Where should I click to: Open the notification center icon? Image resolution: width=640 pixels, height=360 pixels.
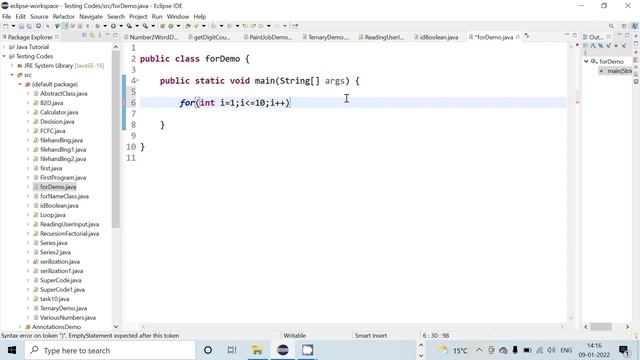tap(624, 350)
